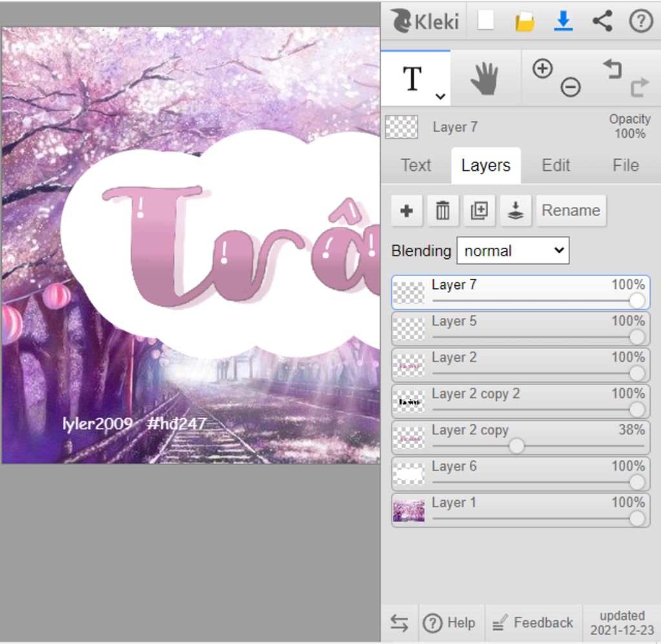Merge layer down

[x=516, y=210]
